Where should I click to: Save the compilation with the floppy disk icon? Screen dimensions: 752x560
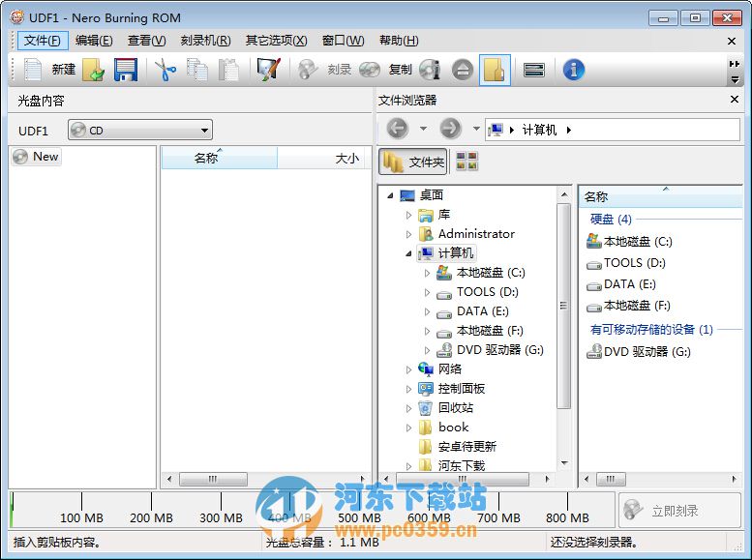(126, 70)
